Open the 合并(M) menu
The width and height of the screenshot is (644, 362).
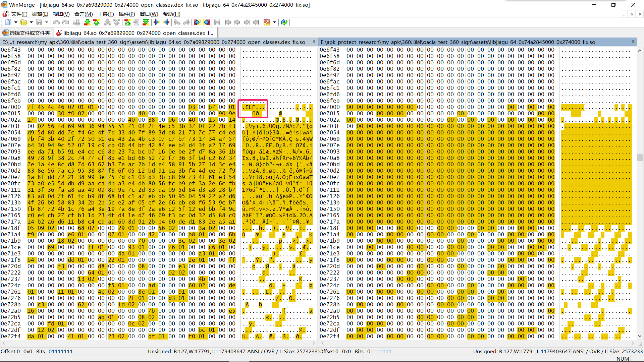point(83,14)
